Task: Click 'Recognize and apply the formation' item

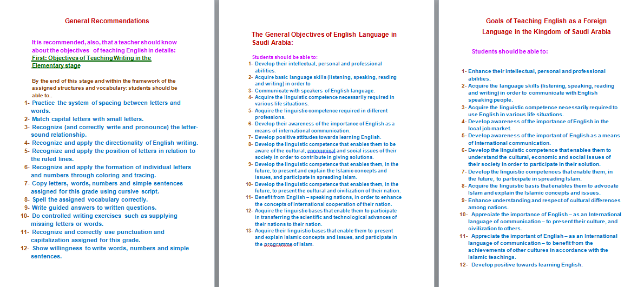Action: point(111,171)
